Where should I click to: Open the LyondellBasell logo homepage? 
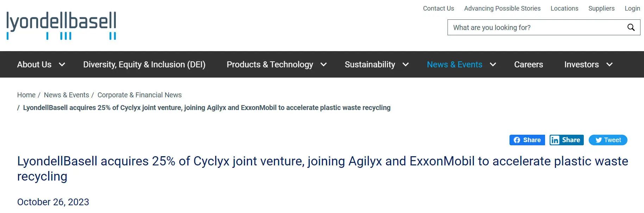point(61,26)
